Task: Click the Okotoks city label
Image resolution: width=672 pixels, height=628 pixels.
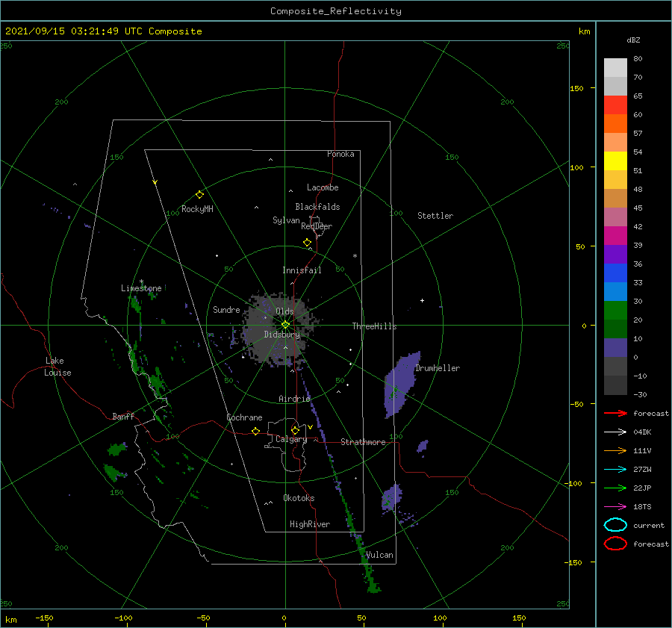Action: point(299,498)
